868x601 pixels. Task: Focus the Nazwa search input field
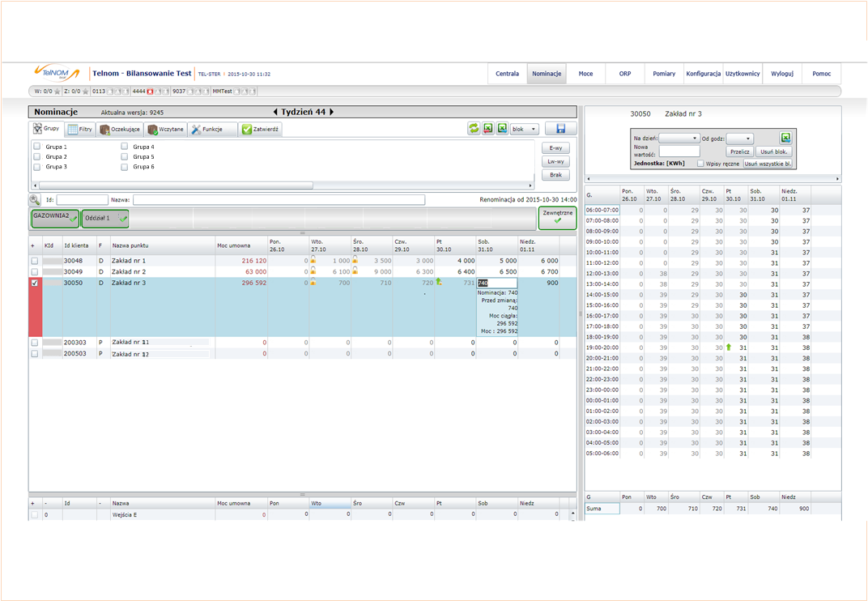pyautogui.click(x=279, y=200)
